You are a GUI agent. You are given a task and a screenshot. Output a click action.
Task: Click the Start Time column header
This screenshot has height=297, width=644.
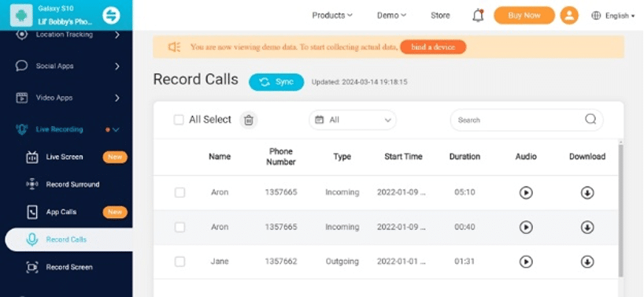[403, 157]
